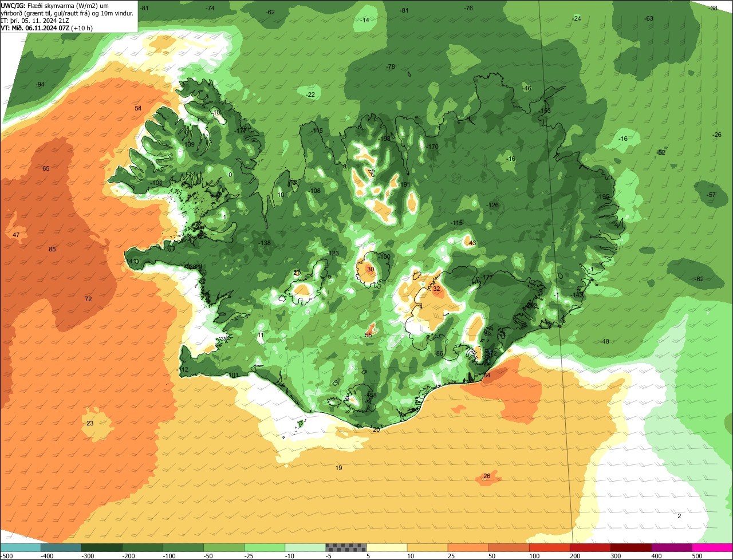Click the dark teal -400 to -300 legend swatch
The image size is (733, 560).
(61, 547)
